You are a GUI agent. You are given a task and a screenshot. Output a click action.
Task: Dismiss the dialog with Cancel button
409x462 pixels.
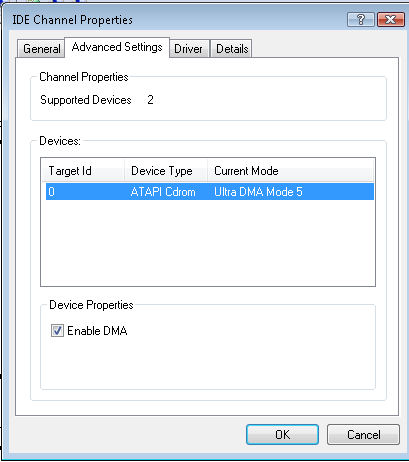[x=363, y=434]
